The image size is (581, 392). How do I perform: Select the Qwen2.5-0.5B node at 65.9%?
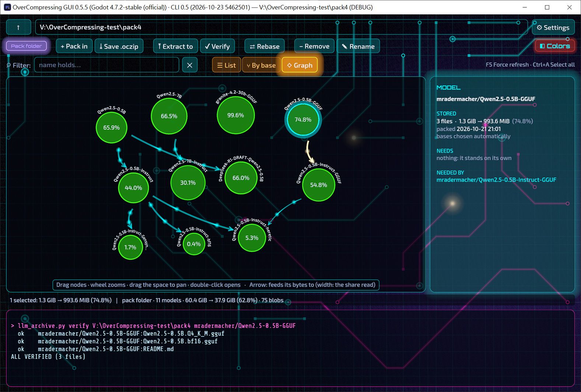tap(111, 127)
